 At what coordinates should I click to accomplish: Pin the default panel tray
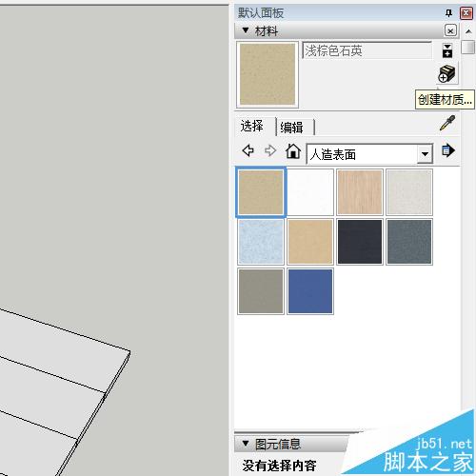(x=448, y=13)
